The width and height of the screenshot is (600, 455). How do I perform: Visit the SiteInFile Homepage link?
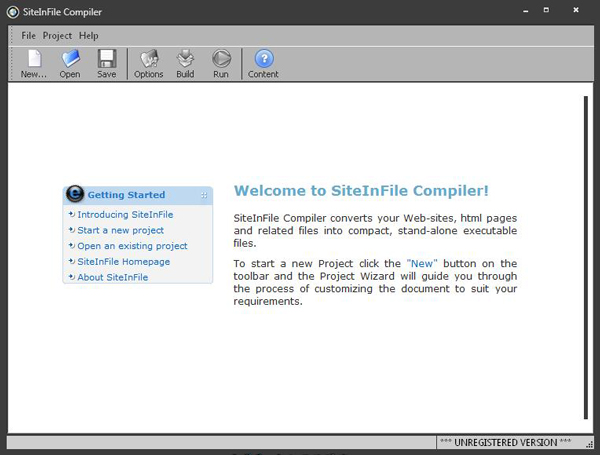point(124,262)
